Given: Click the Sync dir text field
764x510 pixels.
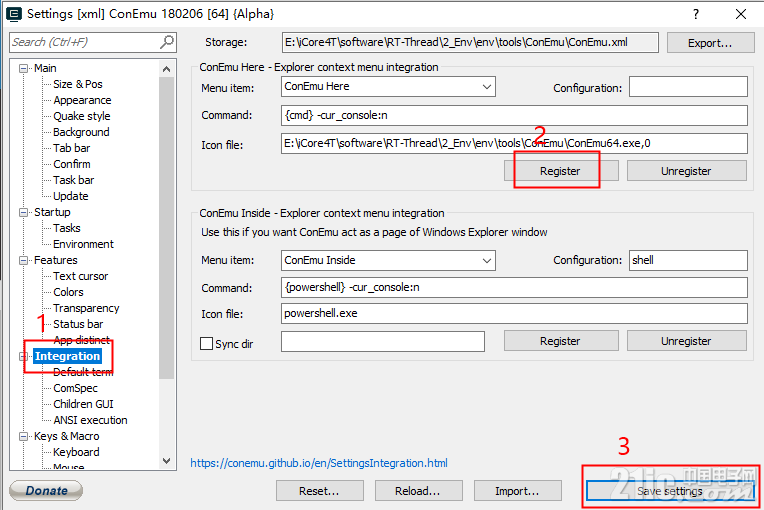Looking at the screenshot, I should [382, 341].
